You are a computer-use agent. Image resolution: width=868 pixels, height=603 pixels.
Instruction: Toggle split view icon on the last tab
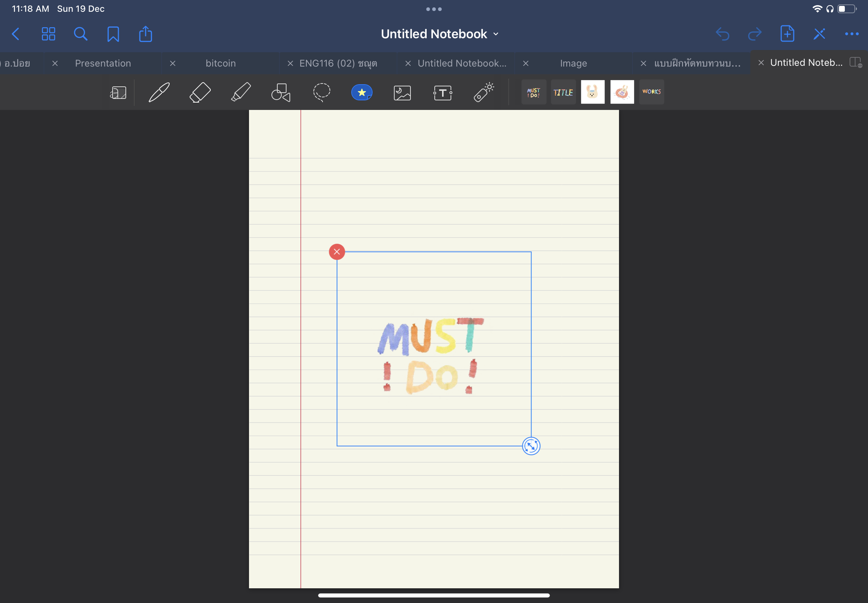tap(855, 62)
